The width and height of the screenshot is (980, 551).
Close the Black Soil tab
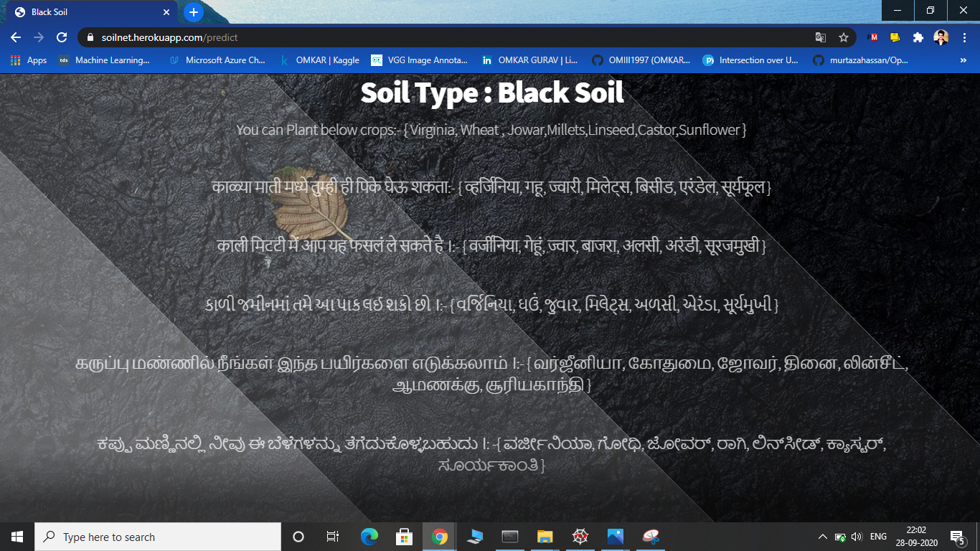tap(166, 12)
